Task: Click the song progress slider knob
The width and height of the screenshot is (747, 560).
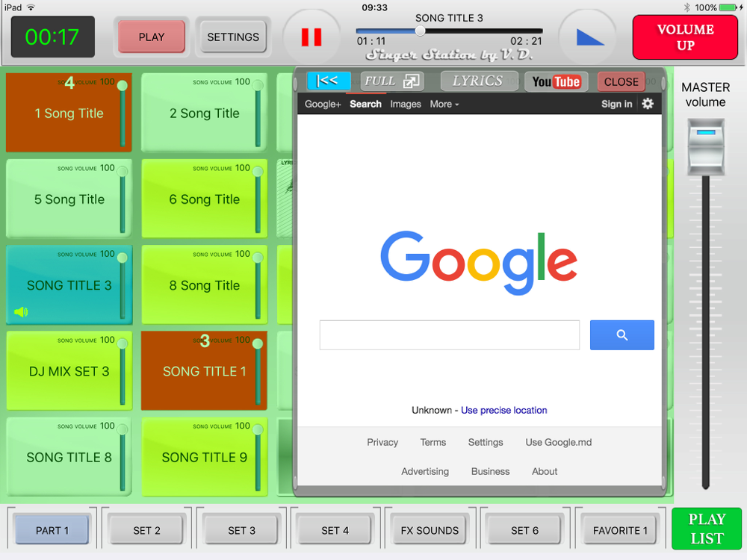Action: pyautogui.click(x=420, y=31)
